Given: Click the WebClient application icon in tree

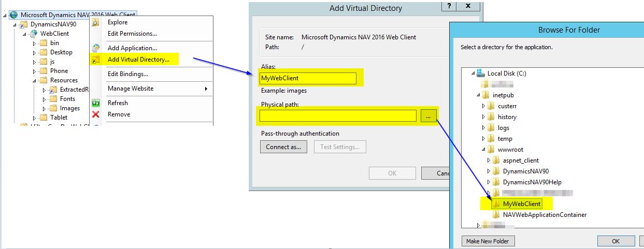Looking at the screenshot, I should (x=34, y=34).
